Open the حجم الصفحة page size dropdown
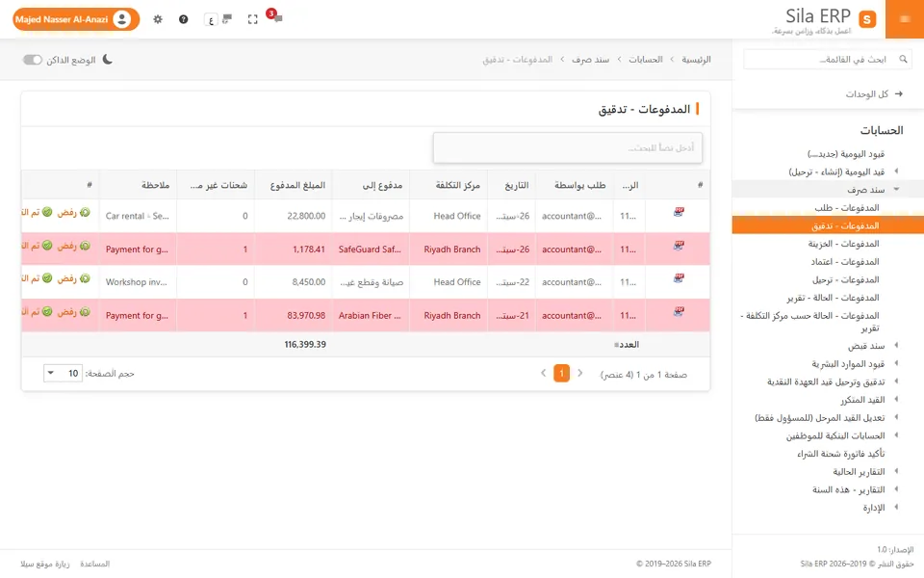 (x=63, y=374)
